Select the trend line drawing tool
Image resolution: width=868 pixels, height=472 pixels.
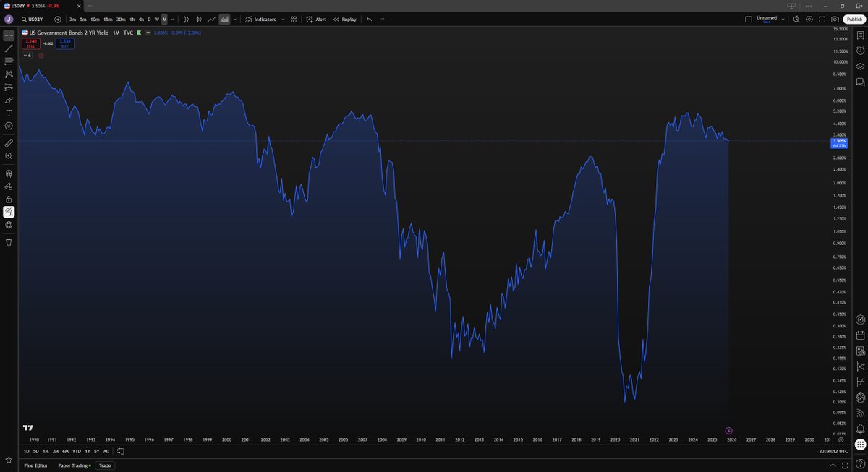[x=9, y=48]
